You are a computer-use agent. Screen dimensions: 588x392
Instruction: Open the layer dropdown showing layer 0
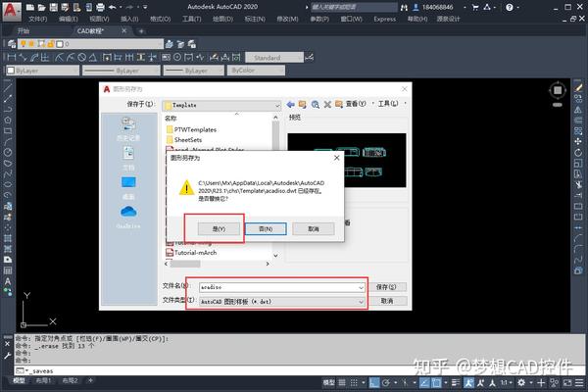(90, 44)
